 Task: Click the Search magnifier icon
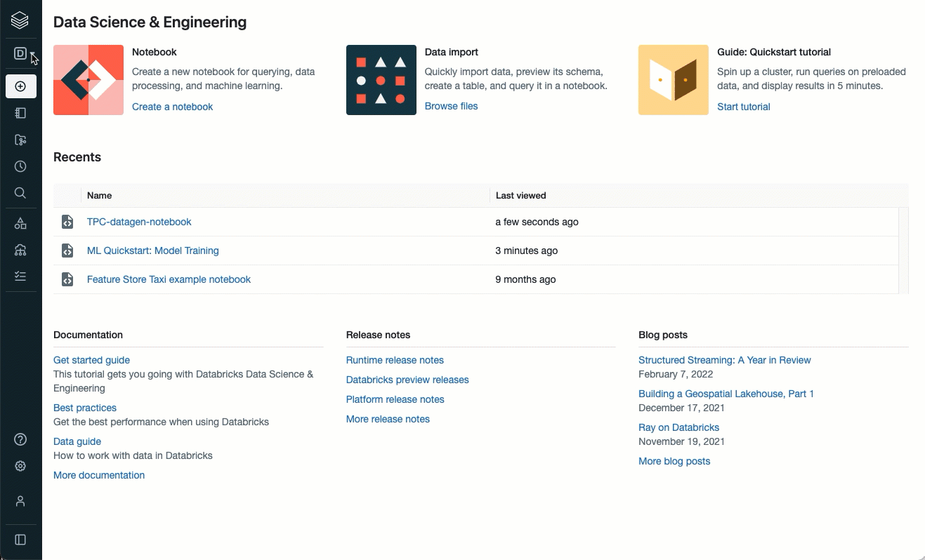coord(20,193)
